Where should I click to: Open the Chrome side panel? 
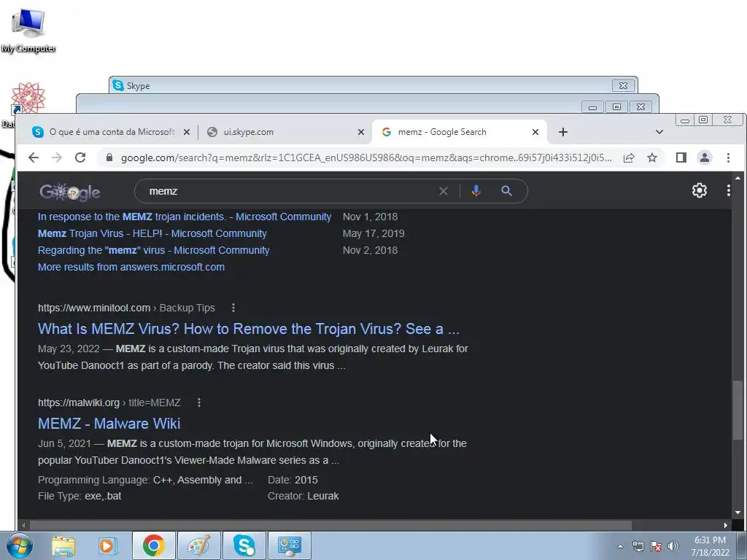pos(681,157)
